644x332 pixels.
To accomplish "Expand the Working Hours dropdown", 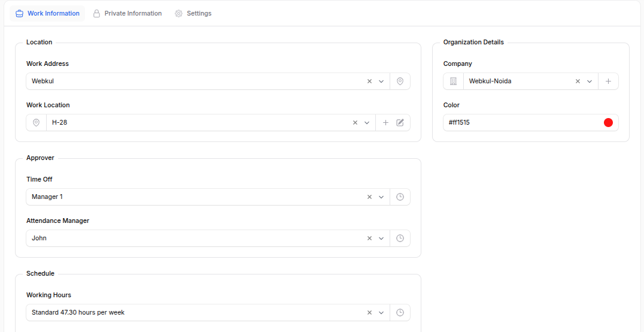I will (381, 313).
